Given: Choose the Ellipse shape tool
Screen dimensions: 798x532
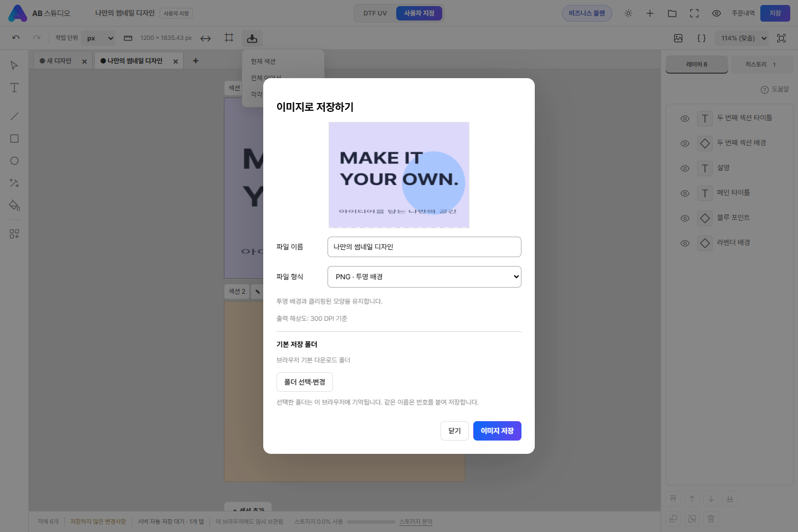Looking at the screenshot, I should [x=14, y=161].
